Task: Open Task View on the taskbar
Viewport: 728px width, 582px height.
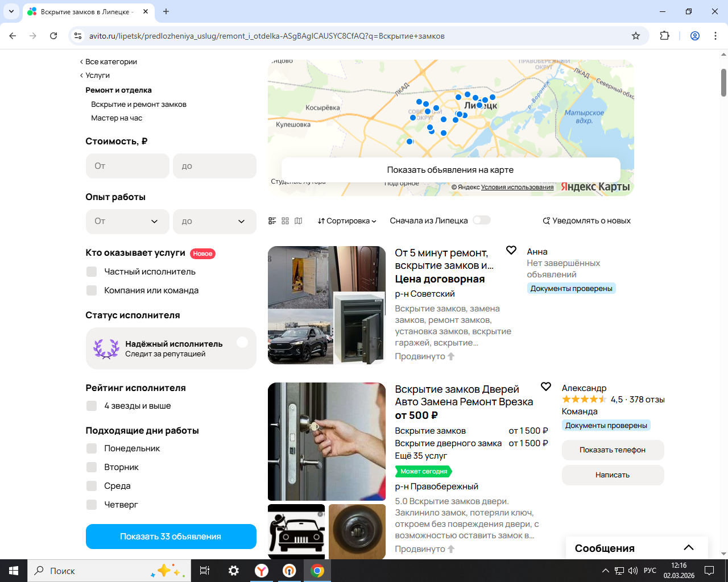Action: 205,571
